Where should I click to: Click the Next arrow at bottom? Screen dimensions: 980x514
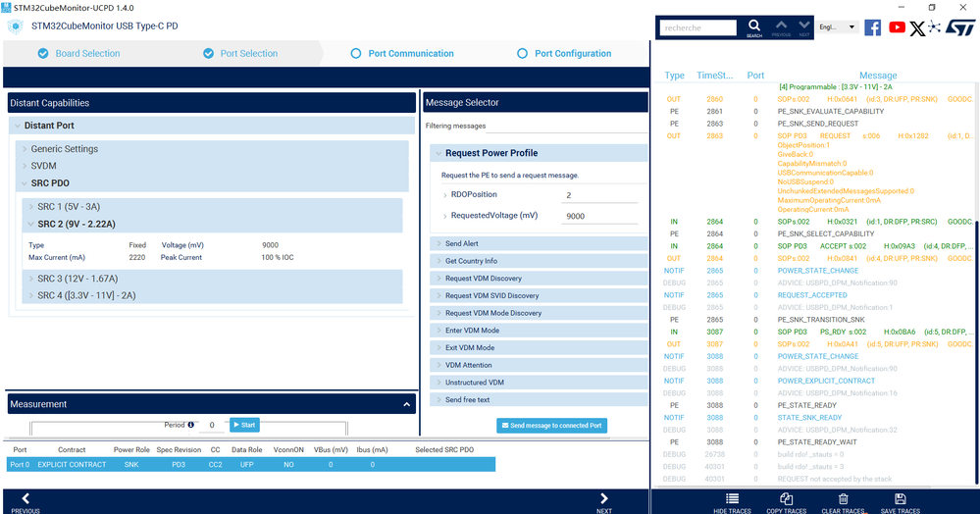tap(603, 498)
